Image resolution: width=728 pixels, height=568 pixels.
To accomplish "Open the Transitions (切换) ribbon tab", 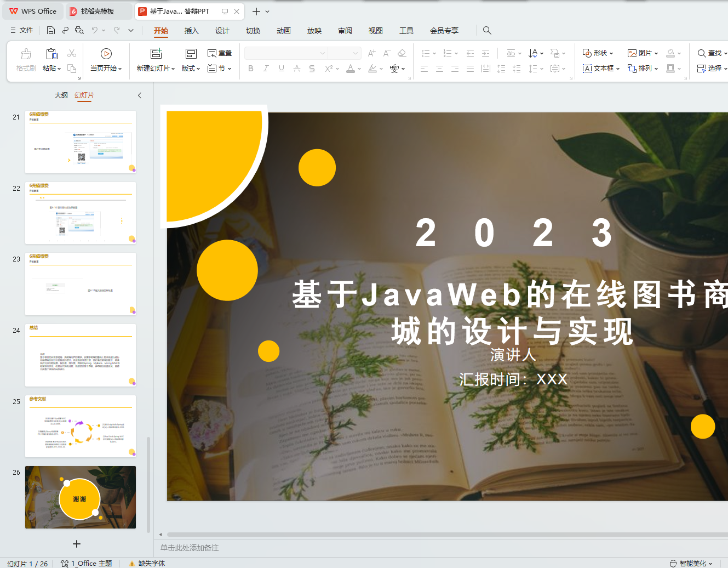I will (253, 31).
